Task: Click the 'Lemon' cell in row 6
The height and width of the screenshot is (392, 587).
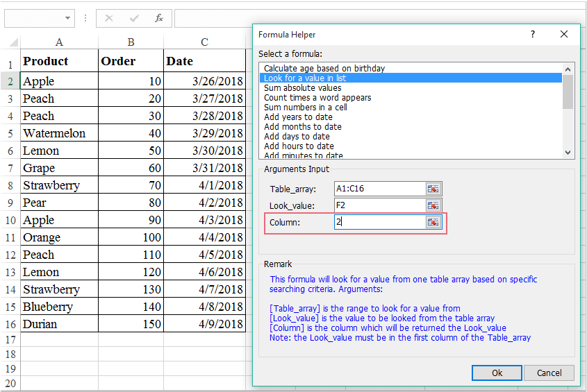Action: coord(59,151)
